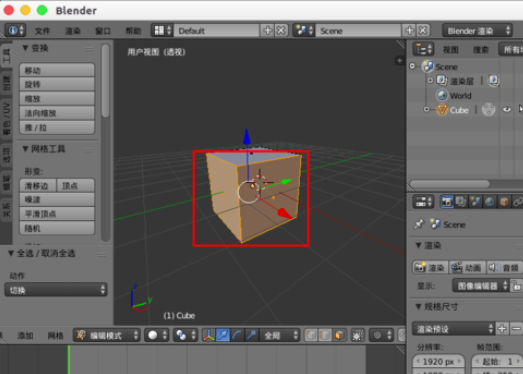Open the pivot point dropdown
Image resolution: width=523 pixels, height=374 pixels.
coord(185,335)
